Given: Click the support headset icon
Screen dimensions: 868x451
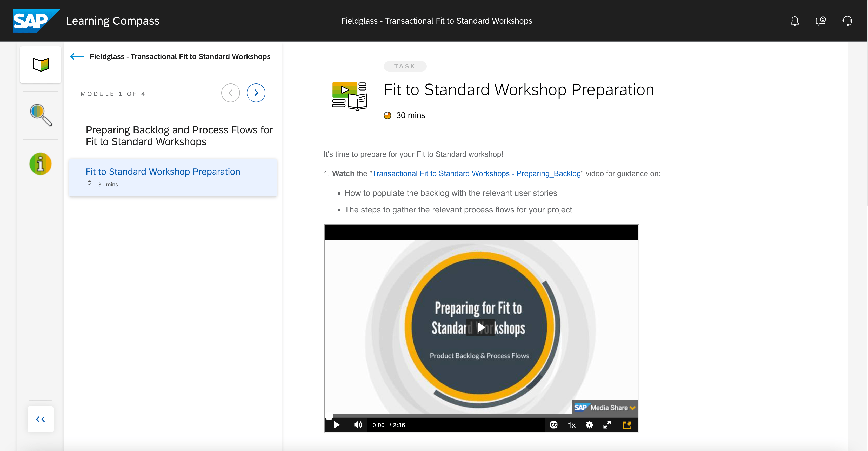Looking at the screenshot, I should click(847, 21).
